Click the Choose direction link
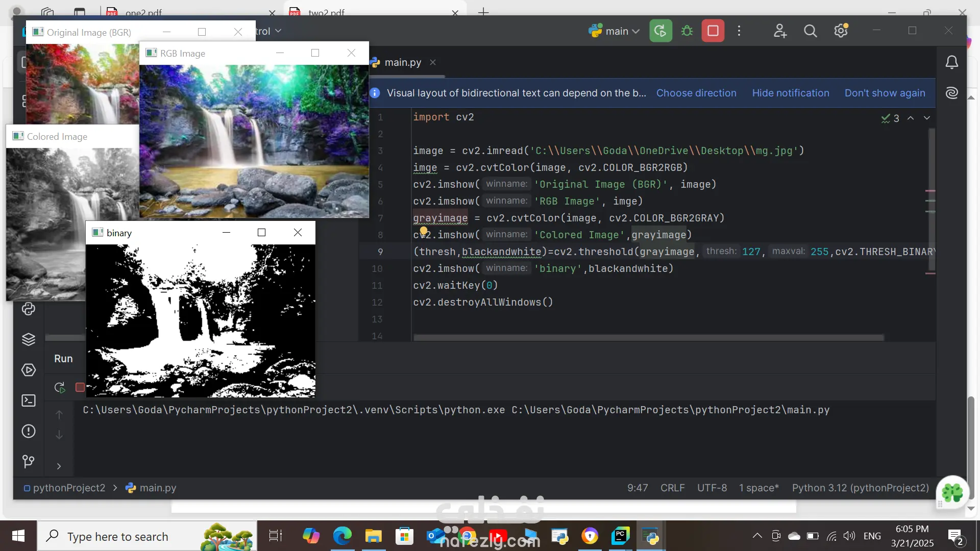The width and height of the screenshot is (980, 551). point(696,93)
